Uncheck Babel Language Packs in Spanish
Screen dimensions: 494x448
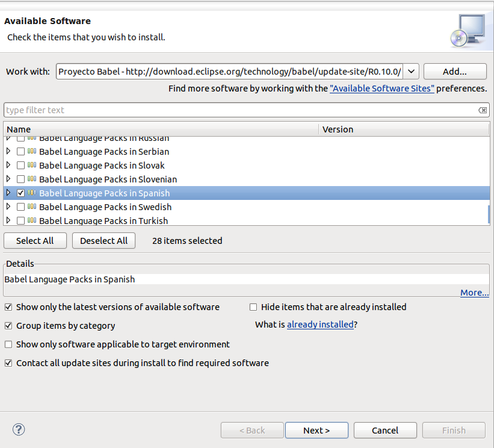(21, 193)
